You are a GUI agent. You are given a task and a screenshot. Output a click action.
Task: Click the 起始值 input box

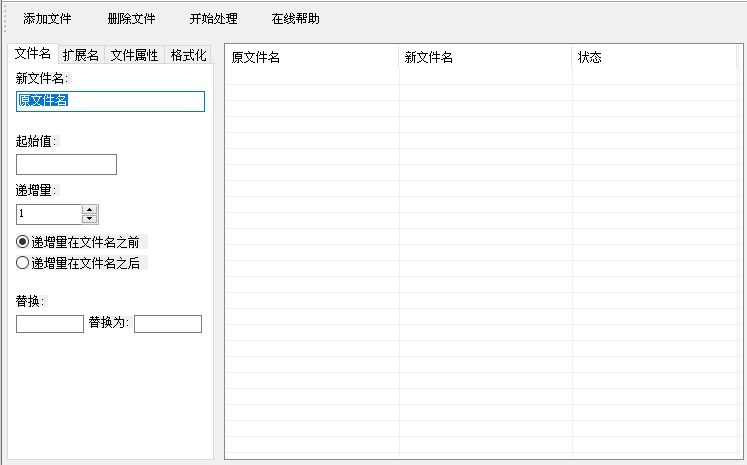click(66, 164)
